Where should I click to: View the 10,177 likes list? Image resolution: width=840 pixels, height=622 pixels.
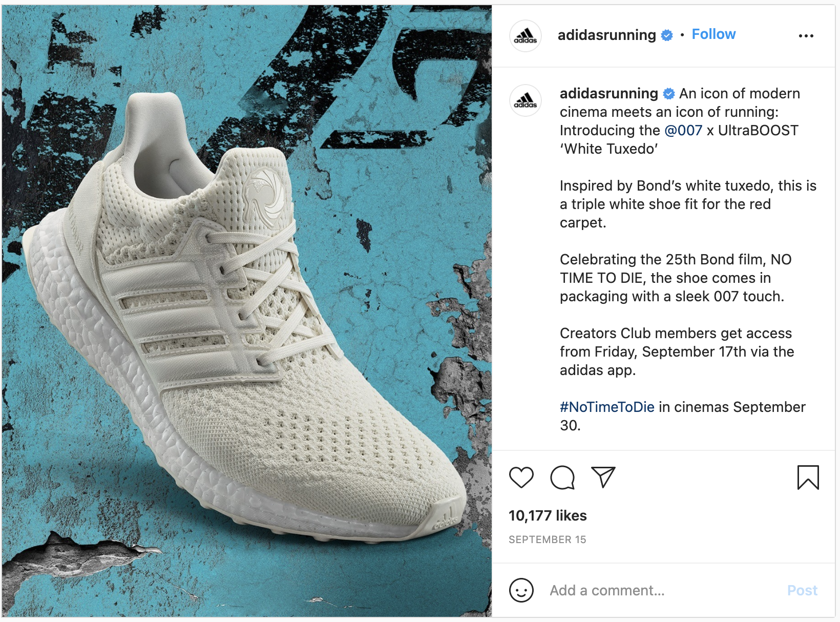pos(548,515)
